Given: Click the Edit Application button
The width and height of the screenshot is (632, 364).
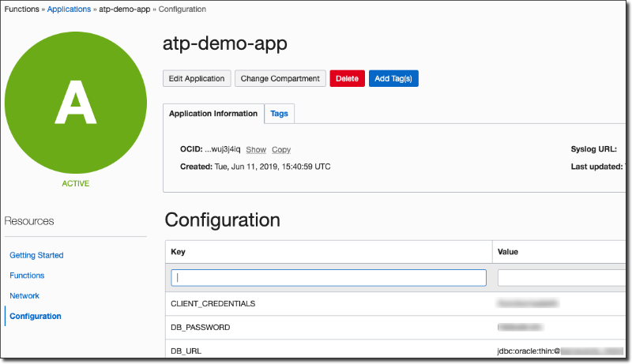Looking at the screenshot, I should tap(197, 78).
